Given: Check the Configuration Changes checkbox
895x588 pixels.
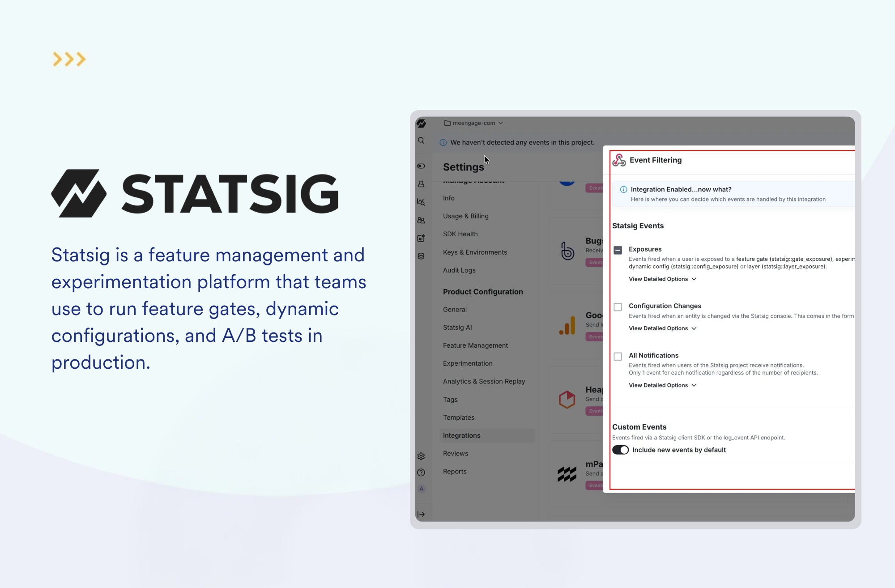Looking at the screenshot, I should coord(618,307).
